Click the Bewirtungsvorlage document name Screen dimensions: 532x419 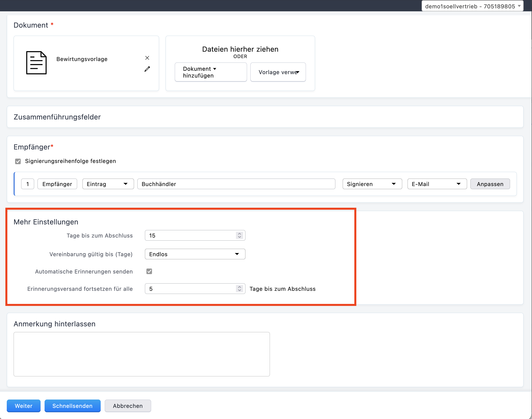[82, 59]
